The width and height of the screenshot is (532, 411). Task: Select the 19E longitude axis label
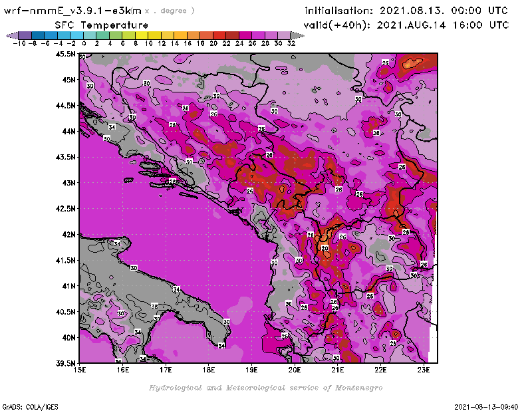point(251,370)
